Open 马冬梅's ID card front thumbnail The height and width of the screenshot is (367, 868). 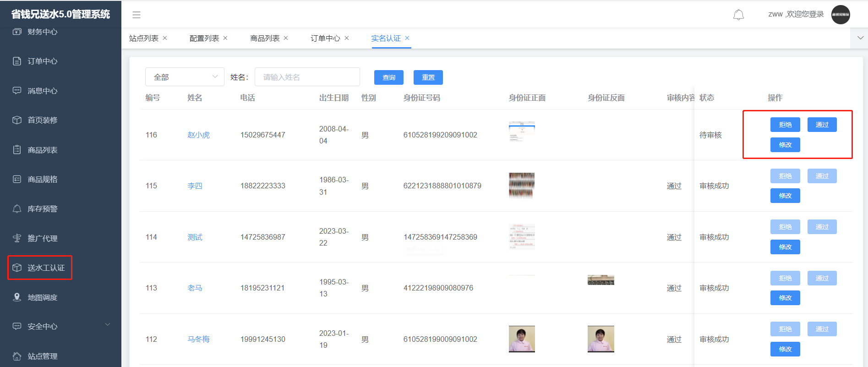point(522,339)
